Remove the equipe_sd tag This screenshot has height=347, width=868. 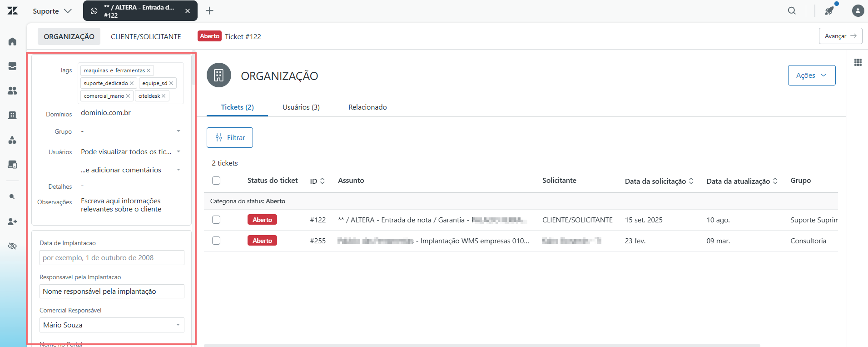[x=171, y=83]
